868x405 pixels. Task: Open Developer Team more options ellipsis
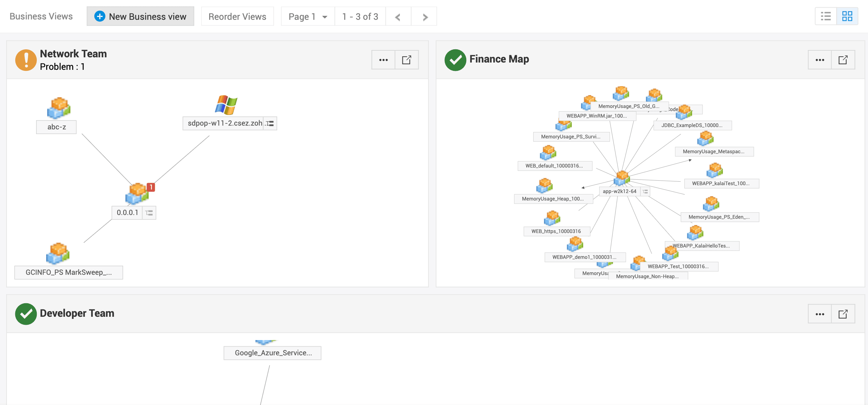[820, 314]
